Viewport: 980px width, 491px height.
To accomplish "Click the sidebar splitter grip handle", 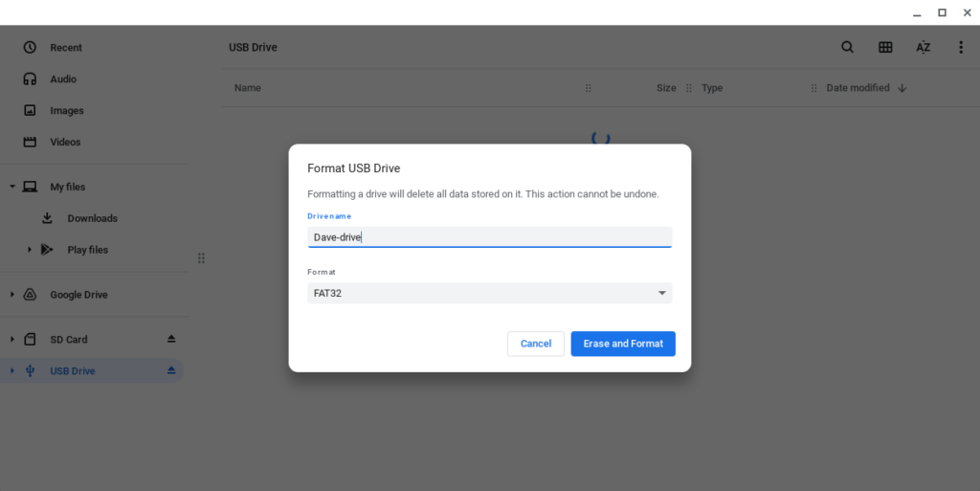I will tap(201, 258).
